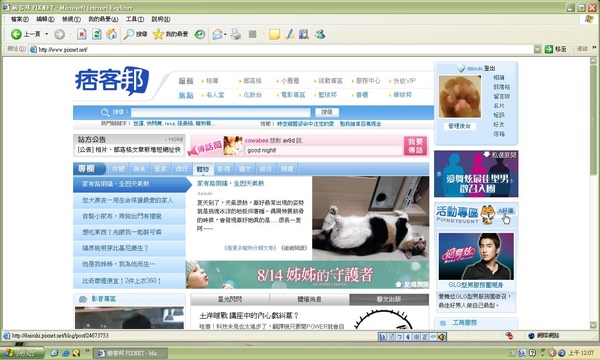Click the MORE link in 站方公告
The height and width of the screenshot is (360, 600).
(175, 139)
